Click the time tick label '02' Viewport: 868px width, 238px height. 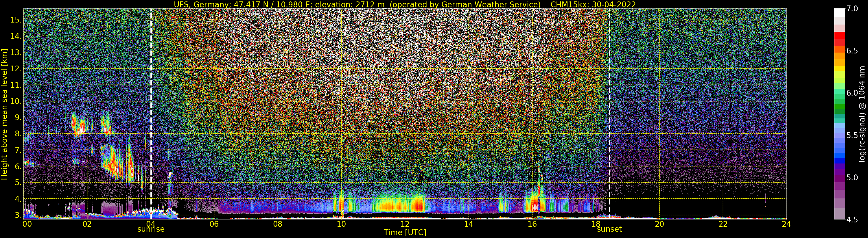coord(87,224)
